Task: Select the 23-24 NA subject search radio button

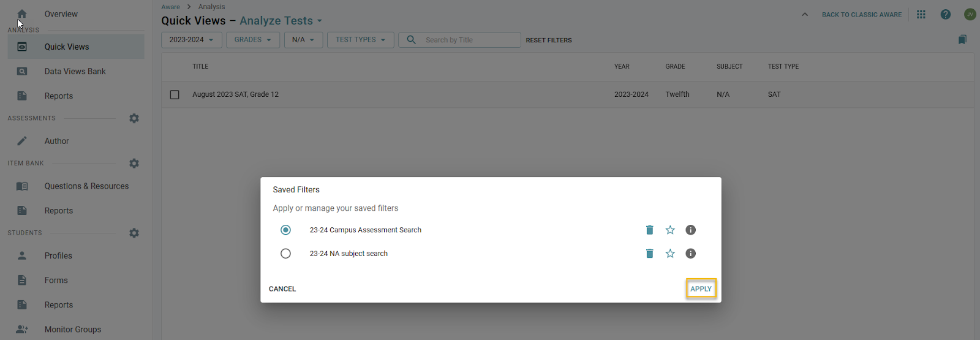Action: pyautogui.click(x=285, y=254)
